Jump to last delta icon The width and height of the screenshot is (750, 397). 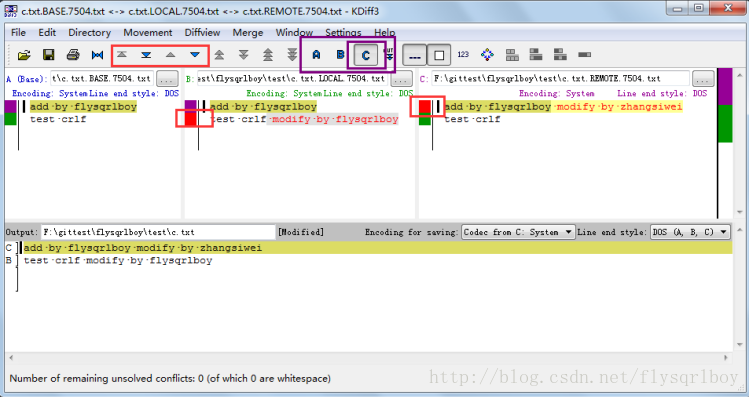146,55
